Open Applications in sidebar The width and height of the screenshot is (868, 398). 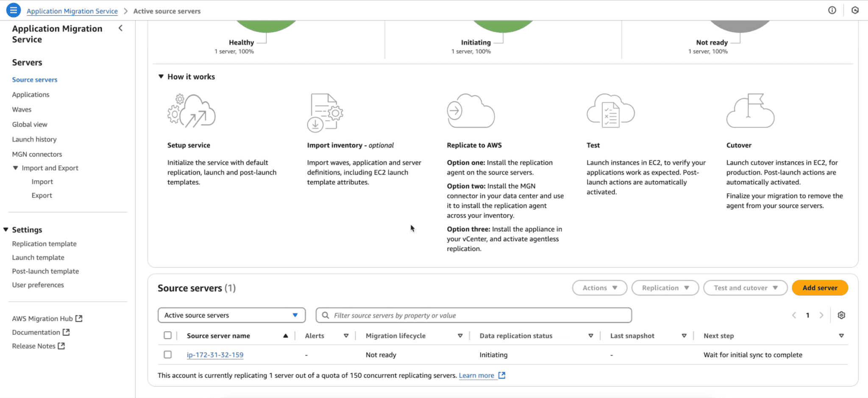pyautogui.click(x=31, y=95)
